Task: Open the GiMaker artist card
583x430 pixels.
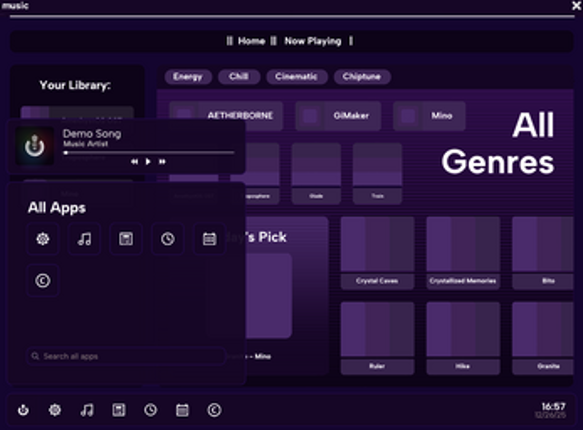Action: (x=338, y=116)
